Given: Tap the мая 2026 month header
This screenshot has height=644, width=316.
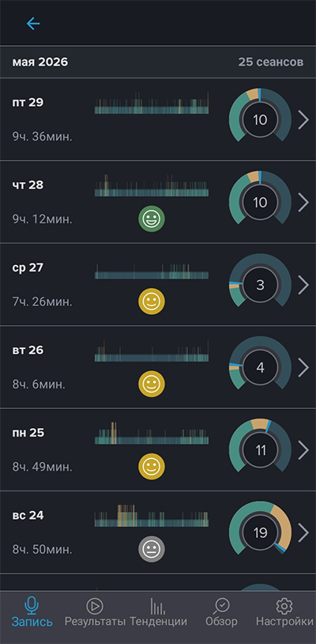Looking at the screenshot, I should pos(40,62).
